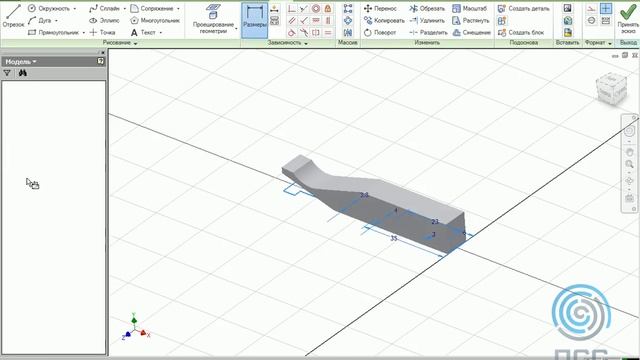This screenshot has width=640, height=360.
Task: Toggle the Размеры dimension tool
Action: [255, 20]
